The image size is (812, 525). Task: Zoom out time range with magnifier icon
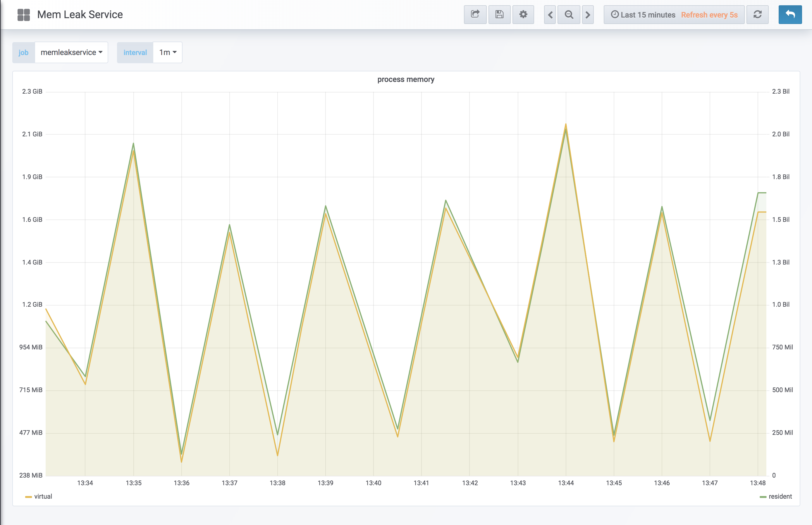click(569, 15)
